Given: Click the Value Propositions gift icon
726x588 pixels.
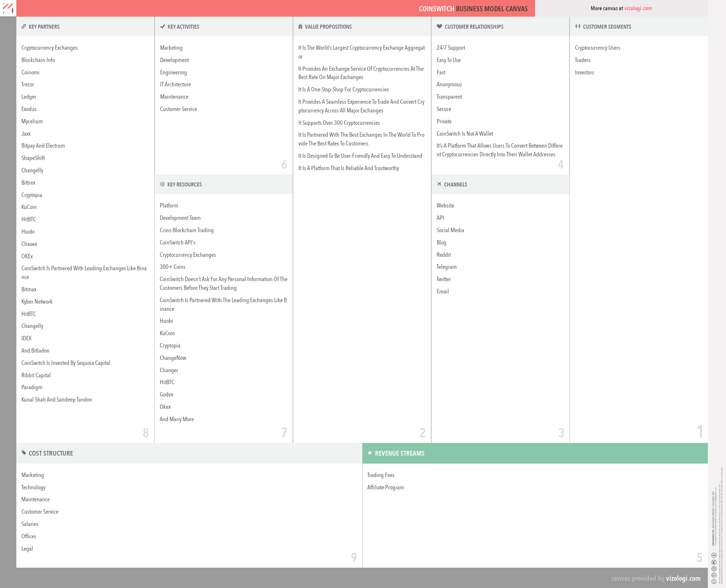Looking at the screenshot, I should pyautogui.click(x=300, y=26).
